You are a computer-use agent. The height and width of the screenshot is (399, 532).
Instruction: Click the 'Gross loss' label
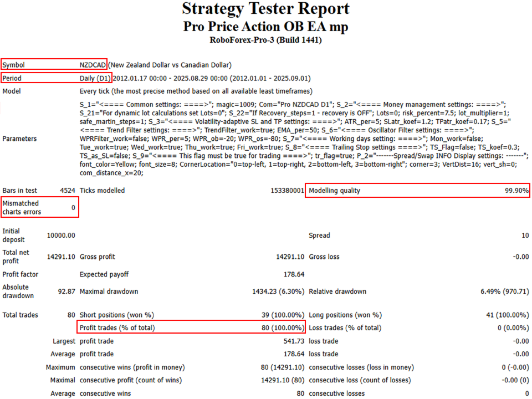click(324, 257)
